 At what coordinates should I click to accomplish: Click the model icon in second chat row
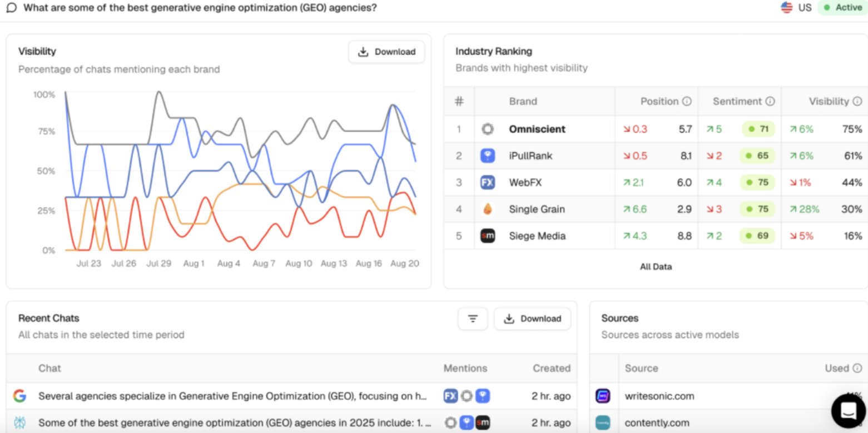[20, 423]
